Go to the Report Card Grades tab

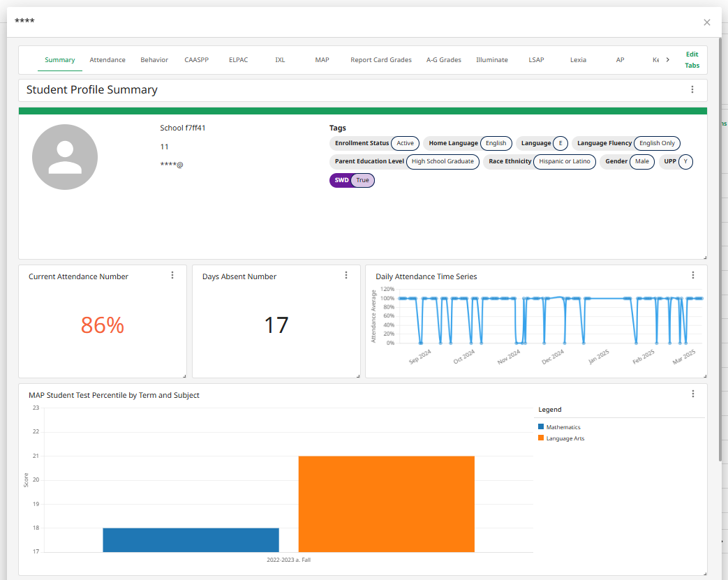pos(381,60)
